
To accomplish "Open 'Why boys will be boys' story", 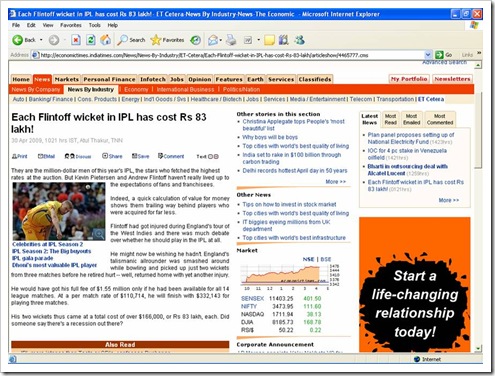I will point(270,137).
